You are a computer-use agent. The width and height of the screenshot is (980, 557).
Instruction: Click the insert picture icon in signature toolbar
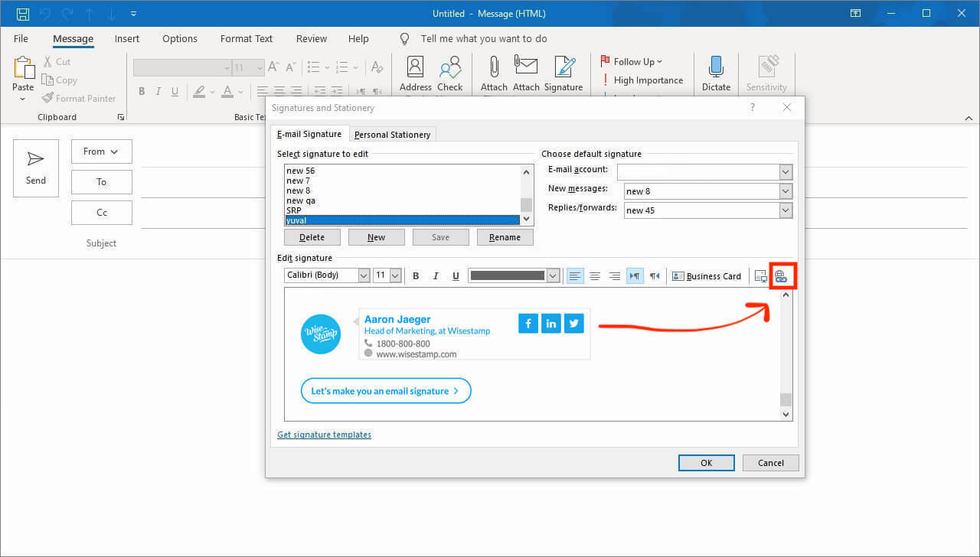tap(760, 275)
